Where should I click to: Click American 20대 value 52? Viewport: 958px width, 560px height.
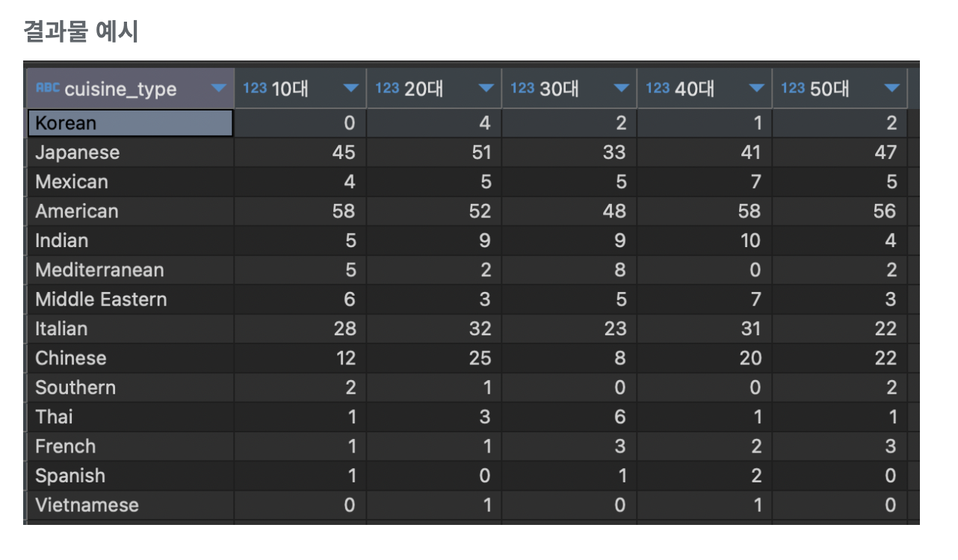tap(480, 211)
